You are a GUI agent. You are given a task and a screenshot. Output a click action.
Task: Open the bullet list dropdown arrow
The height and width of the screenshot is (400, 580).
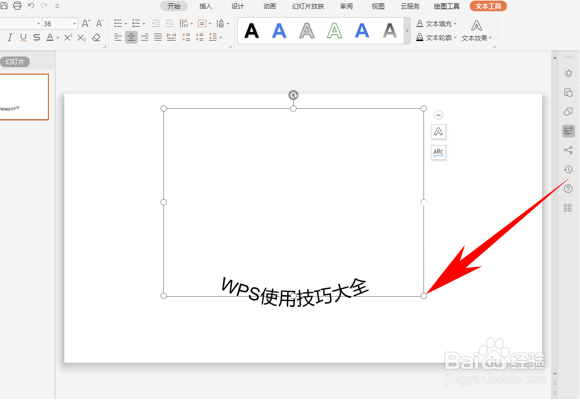(126, 24)
